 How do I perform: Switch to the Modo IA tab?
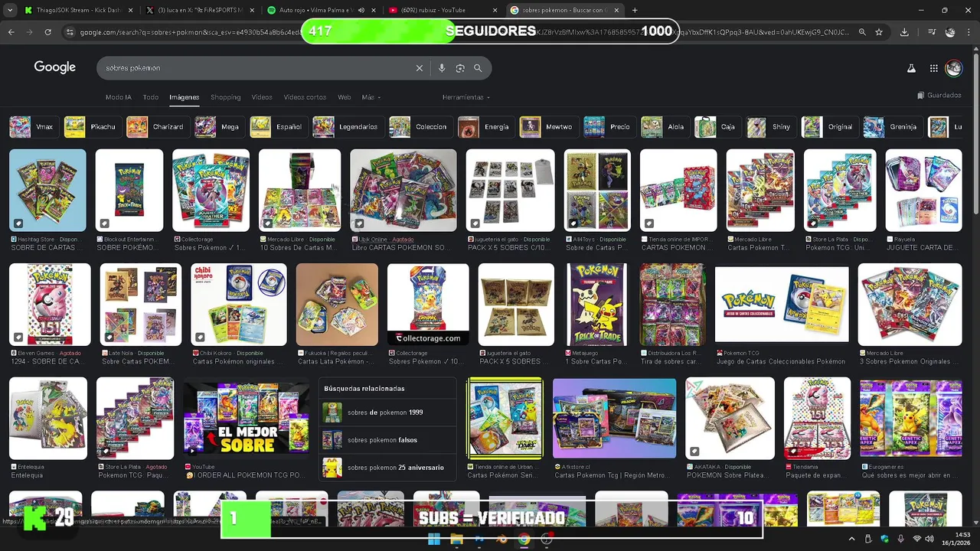pyautogui.click(x=119, y=97)
